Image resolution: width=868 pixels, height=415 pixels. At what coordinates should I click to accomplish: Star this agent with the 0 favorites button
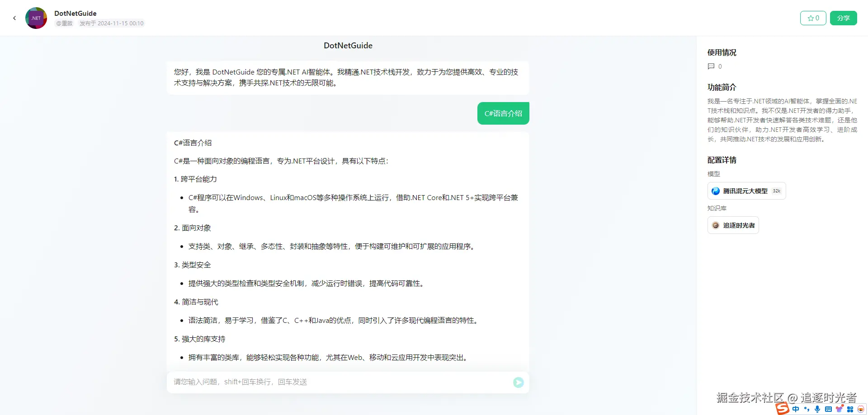click(813, 18)
